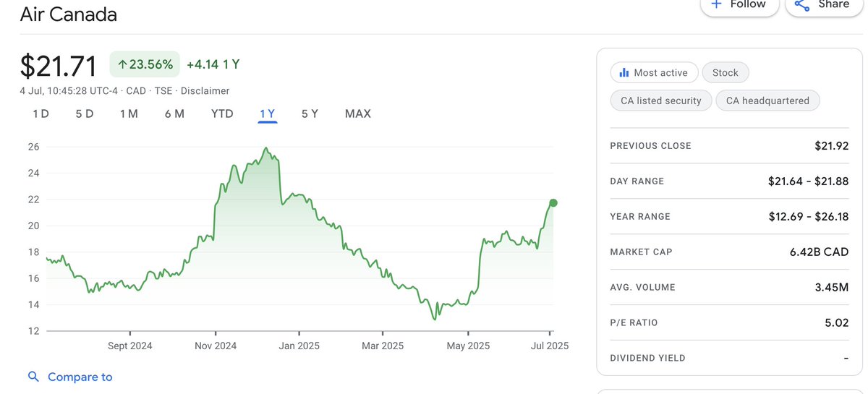Click the Mar 2025 axis label
Viewport: 868px width, 394px height.
point(383,346)
